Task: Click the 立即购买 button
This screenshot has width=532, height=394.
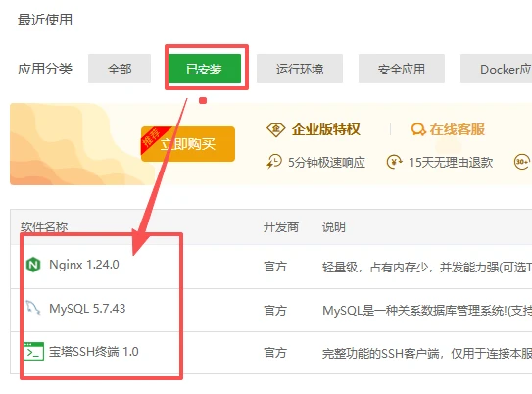Action: click(x=188, y=144)
